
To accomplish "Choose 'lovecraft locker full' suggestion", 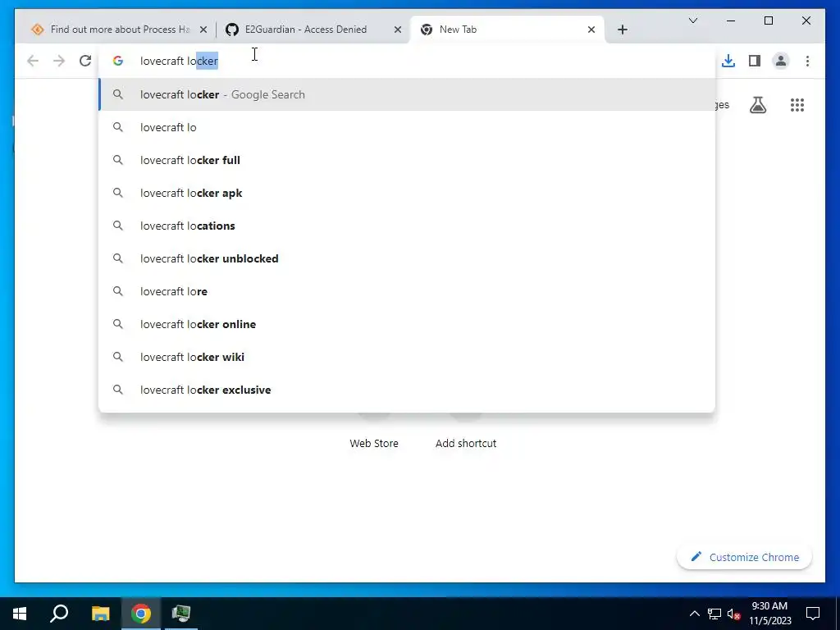I will point(407,160).
